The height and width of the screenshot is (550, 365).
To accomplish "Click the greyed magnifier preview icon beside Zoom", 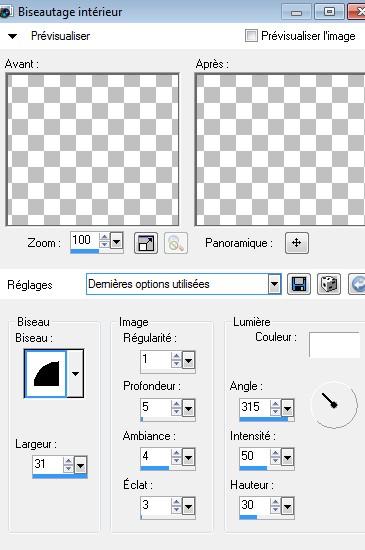I will pyautogui.click(x=176, y=243).
